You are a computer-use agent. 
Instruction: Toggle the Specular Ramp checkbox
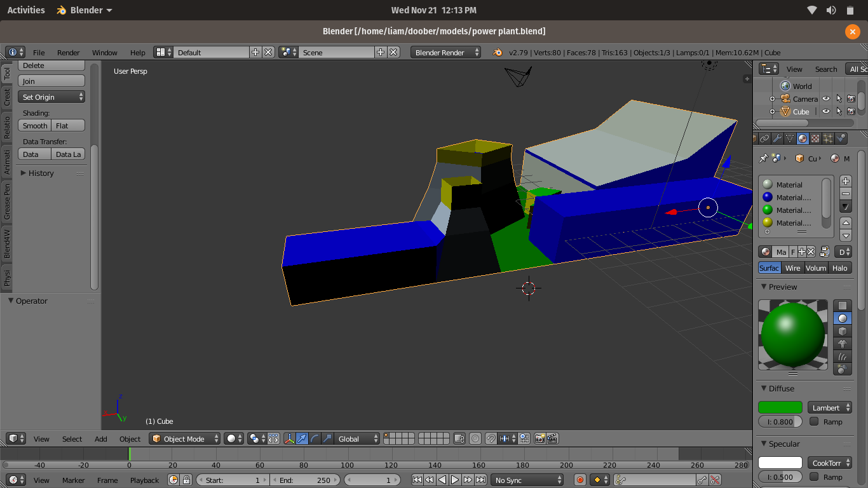point(814,477)
